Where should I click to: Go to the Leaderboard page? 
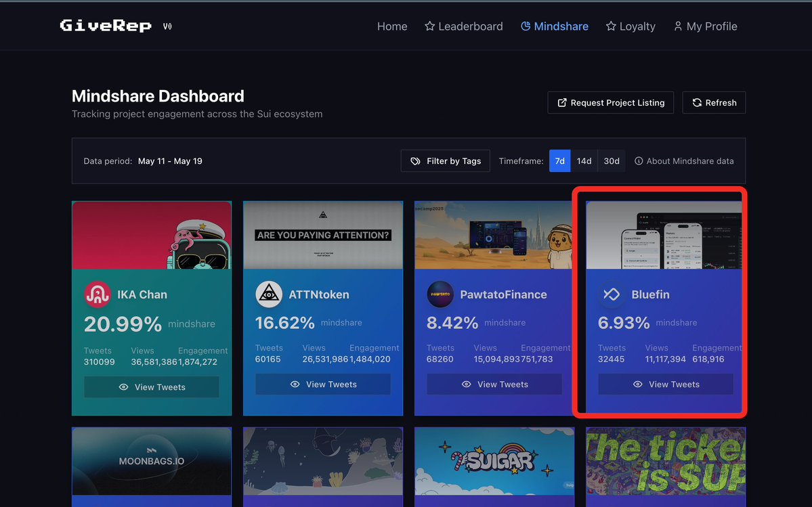(x=463, y=26)
